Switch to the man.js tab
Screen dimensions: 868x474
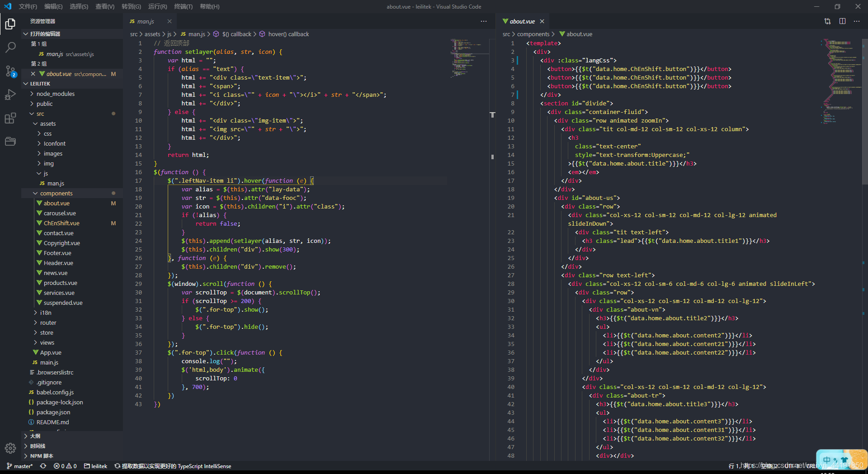coord(145,21)
